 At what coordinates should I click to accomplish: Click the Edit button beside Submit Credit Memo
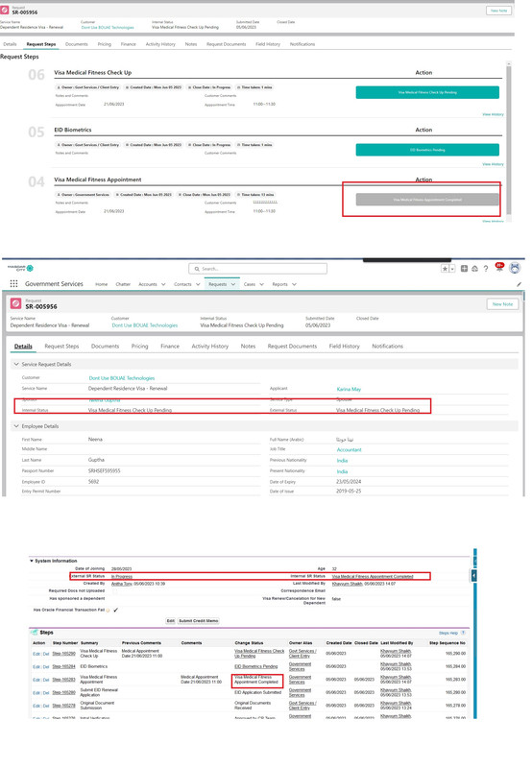coord(171,620)
